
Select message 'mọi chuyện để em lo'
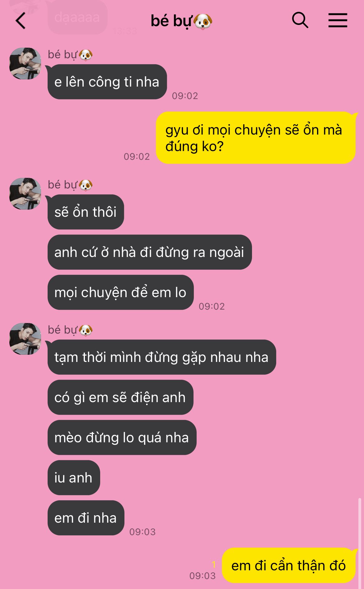pos(120,292)
